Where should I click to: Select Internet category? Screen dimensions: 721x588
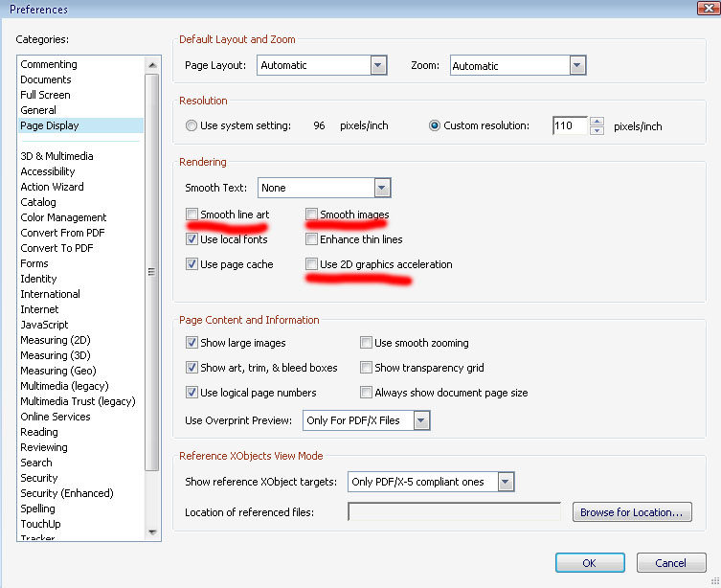(39, 309)
